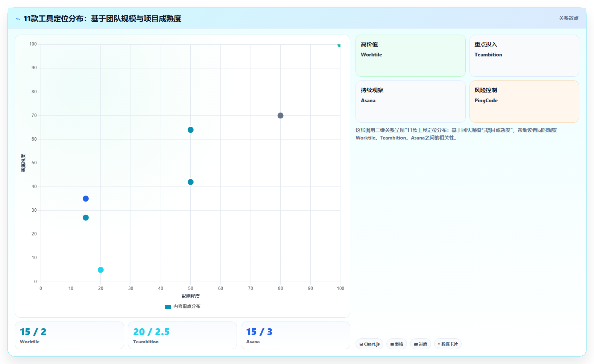Click the 关系散点 label in the header
594x364 pixels.
568,18
